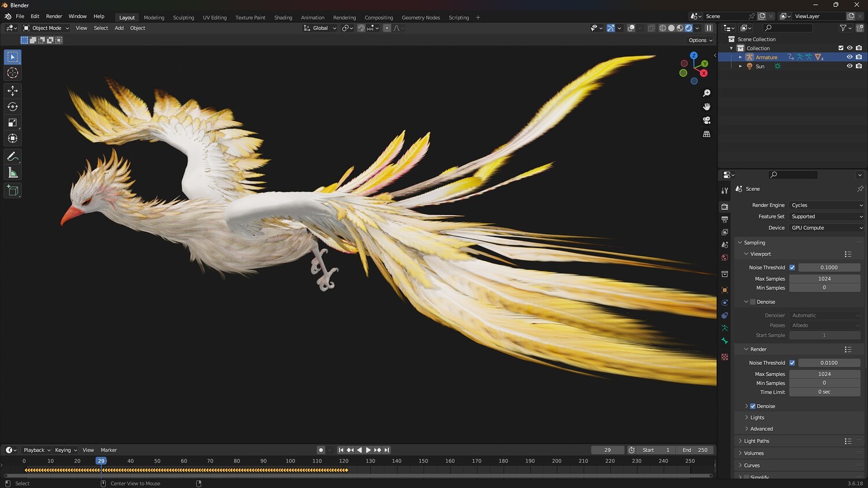Viewport: 868px width, 488px height.
Task: Select the Measure tool
Action: [13, 172]
